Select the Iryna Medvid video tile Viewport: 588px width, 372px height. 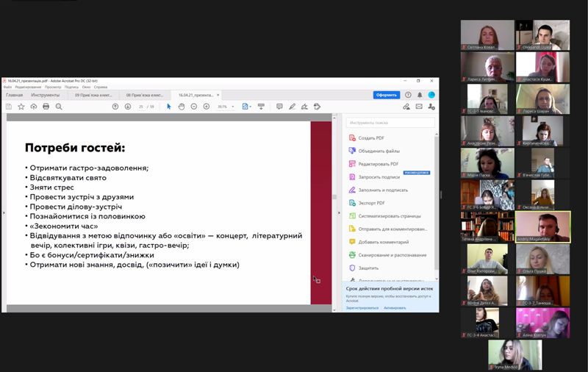(x=515, y=355)
